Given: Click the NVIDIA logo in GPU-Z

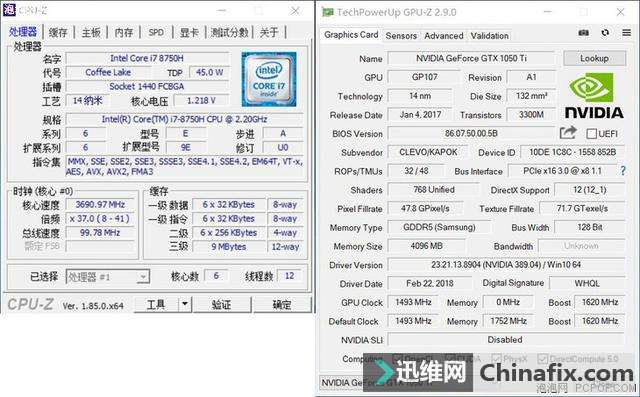Looking at the screenshot, I should [x=594, y=95].
